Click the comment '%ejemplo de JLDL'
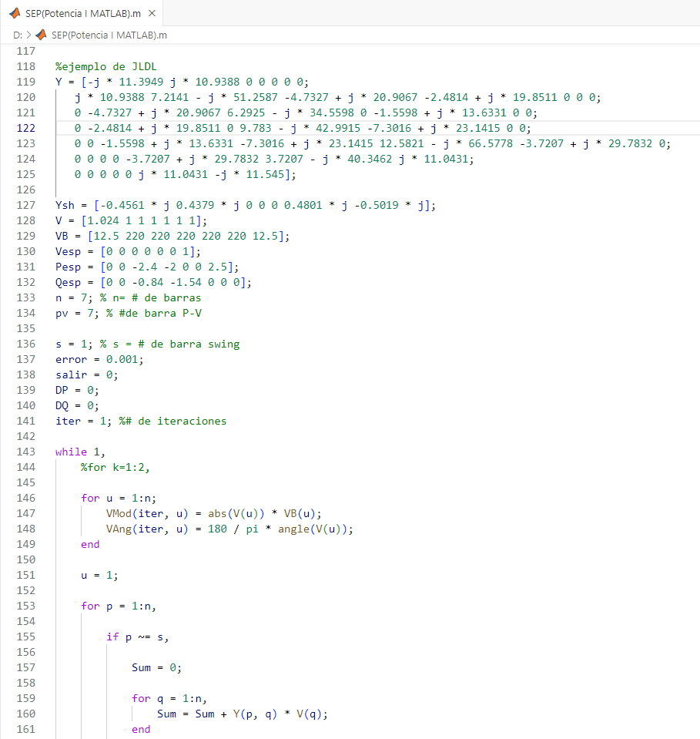Image resolution: width=700 pixels, height=739 pixels. pyautogui.click(x=106, y=66)
